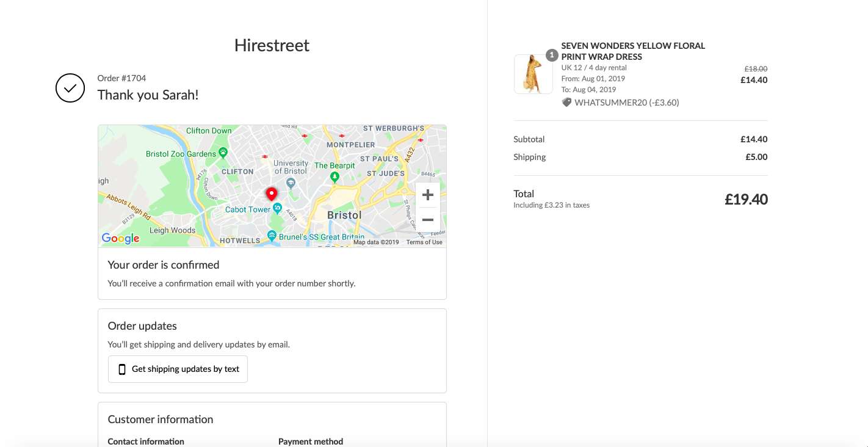The height and width of the screenshot is (447, 868).
Task: Click the Google logo on the map
Action: tap(120, 238)
